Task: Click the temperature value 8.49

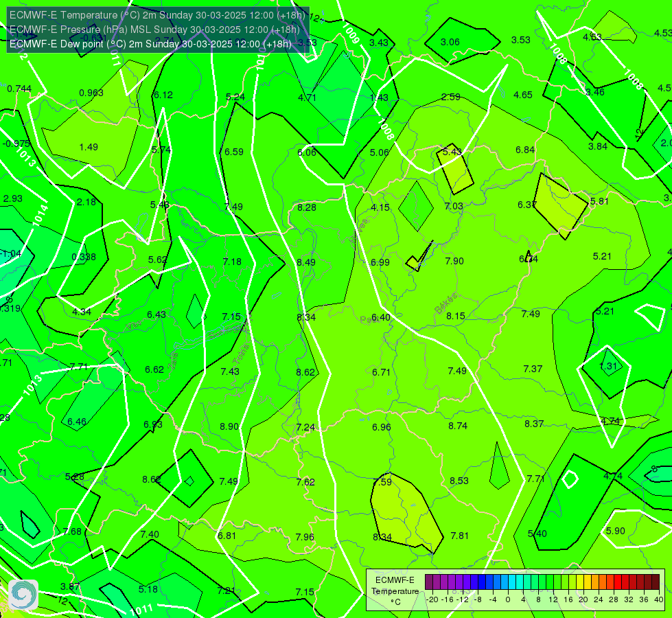Action: 306,262
